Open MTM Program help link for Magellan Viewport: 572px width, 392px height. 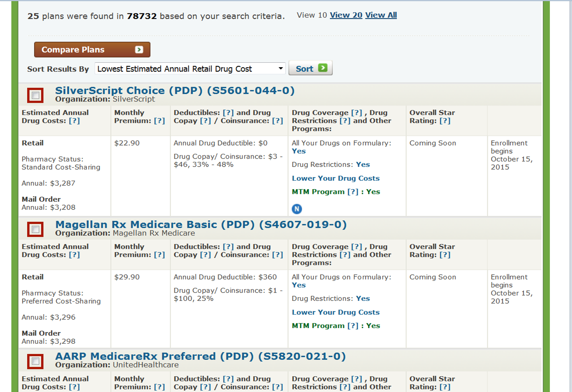(x=353, y=326)
